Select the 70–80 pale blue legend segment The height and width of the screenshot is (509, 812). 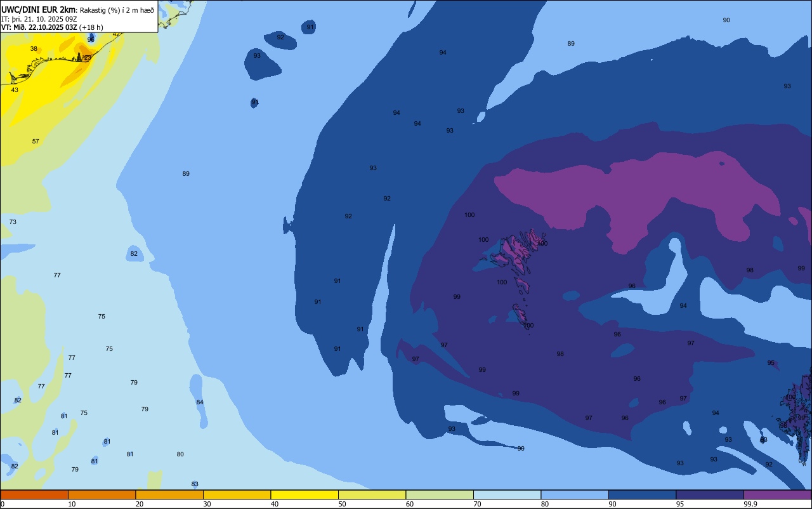click(507, 494)
